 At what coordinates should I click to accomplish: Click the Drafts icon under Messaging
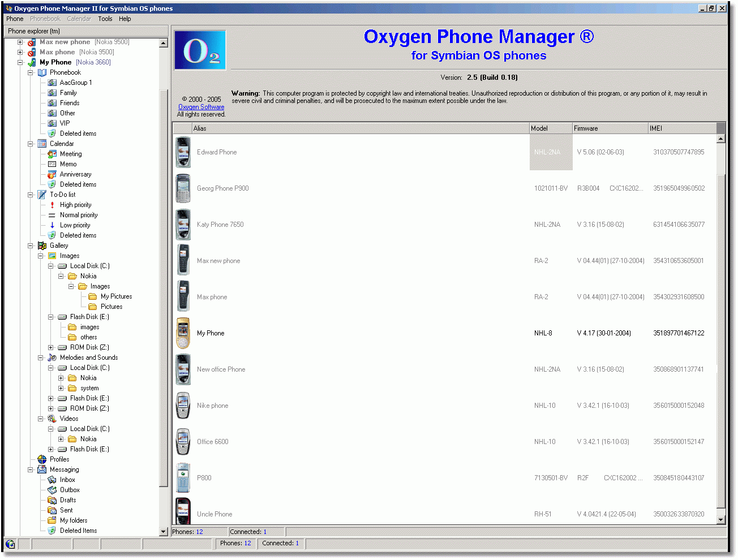tap(52, 500)
